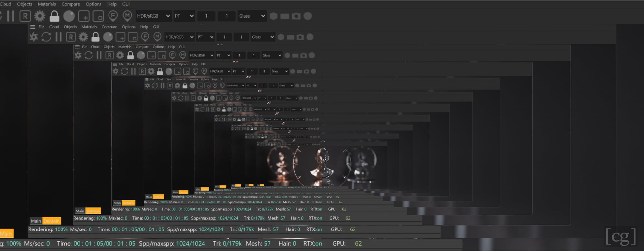Open render settings gear in the outermost toolbar
This screenshot has height=251, width=644.
point(40,16)
